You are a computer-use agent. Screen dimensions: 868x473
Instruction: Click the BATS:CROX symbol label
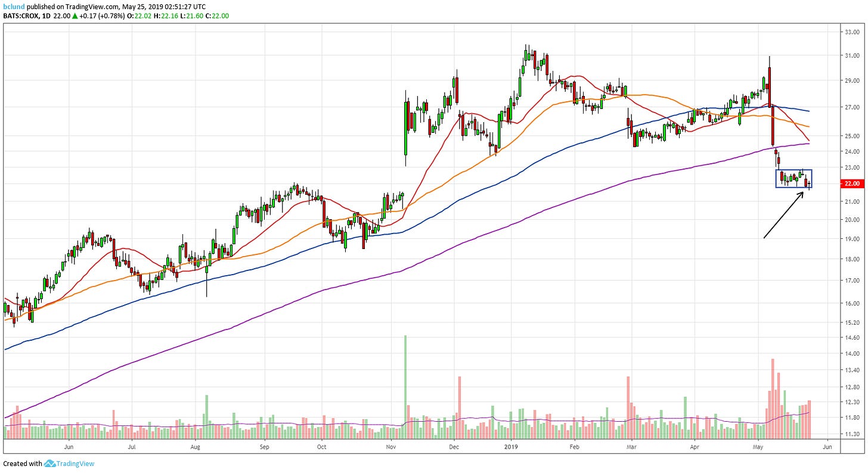pos(20,16)
